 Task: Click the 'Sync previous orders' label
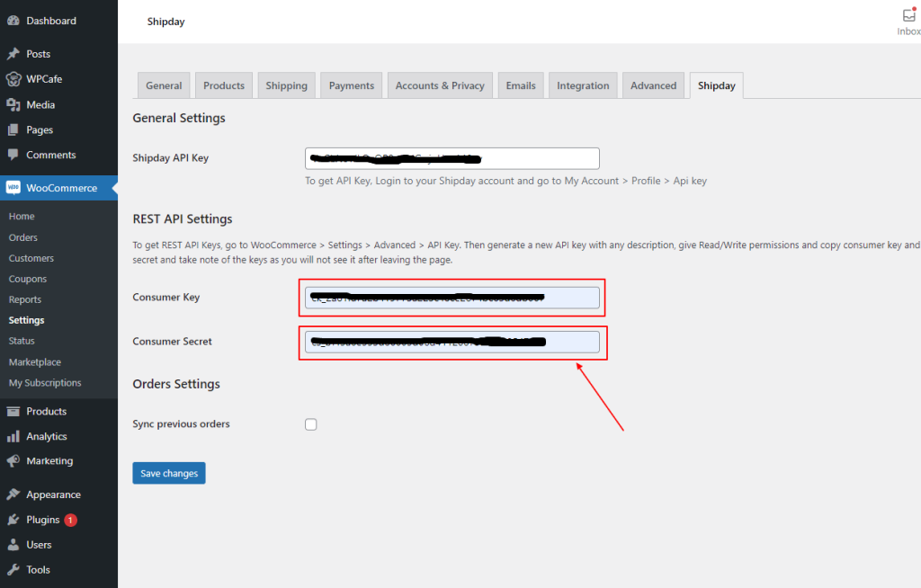[181, 424]
